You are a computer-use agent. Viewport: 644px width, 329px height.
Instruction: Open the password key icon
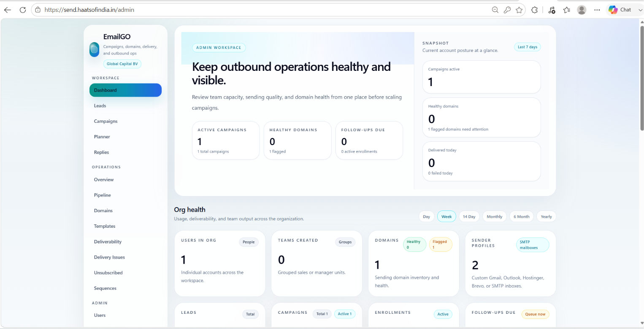point(507,10)
